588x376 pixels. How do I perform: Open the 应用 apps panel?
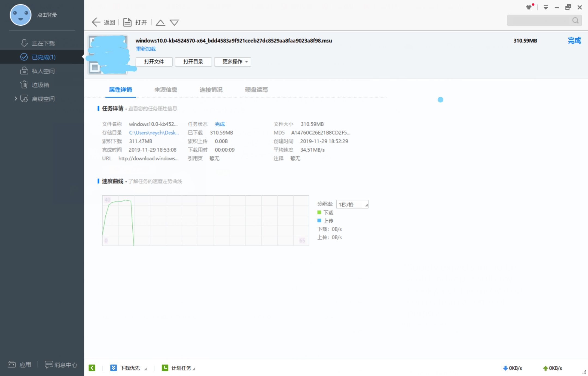(x=19, y=364)
